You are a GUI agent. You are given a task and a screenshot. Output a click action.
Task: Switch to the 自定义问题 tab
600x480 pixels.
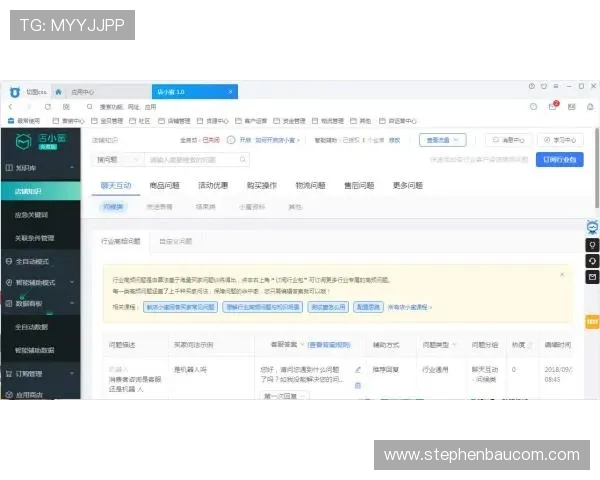pyautogui.click(x=176, y=241)
